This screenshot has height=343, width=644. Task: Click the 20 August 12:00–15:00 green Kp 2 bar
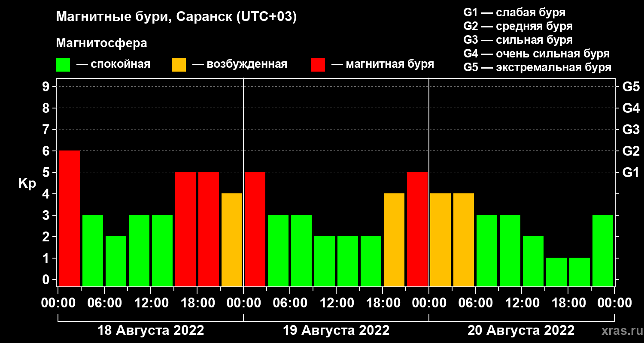tap(533, 261)
